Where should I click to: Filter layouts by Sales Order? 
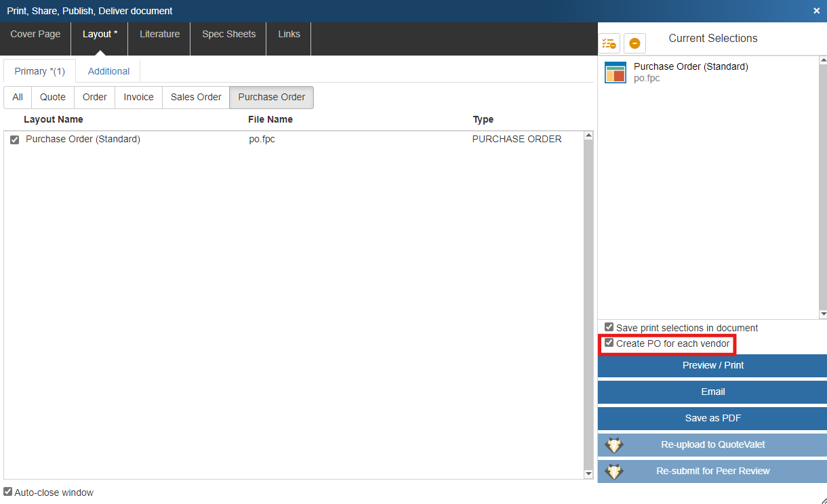pos(196,97)
